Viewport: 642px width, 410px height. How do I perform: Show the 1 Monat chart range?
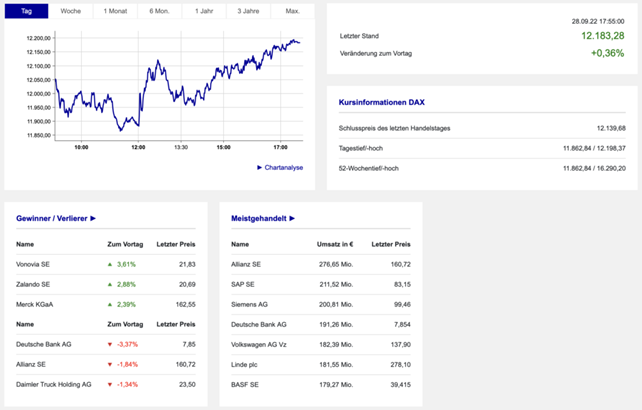click(x=115, y=10)
